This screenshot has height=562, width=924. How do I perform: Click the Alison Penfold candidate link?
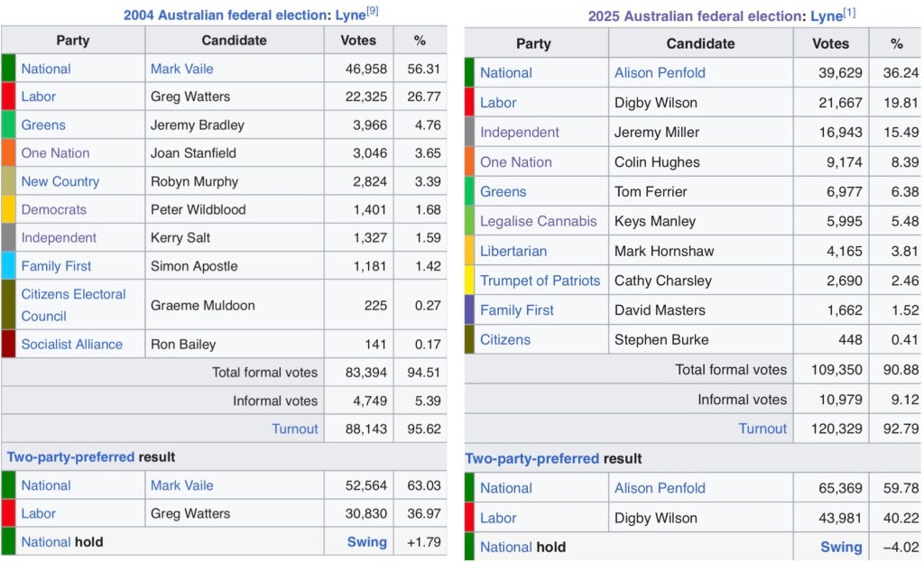click(x=660, y=73)
